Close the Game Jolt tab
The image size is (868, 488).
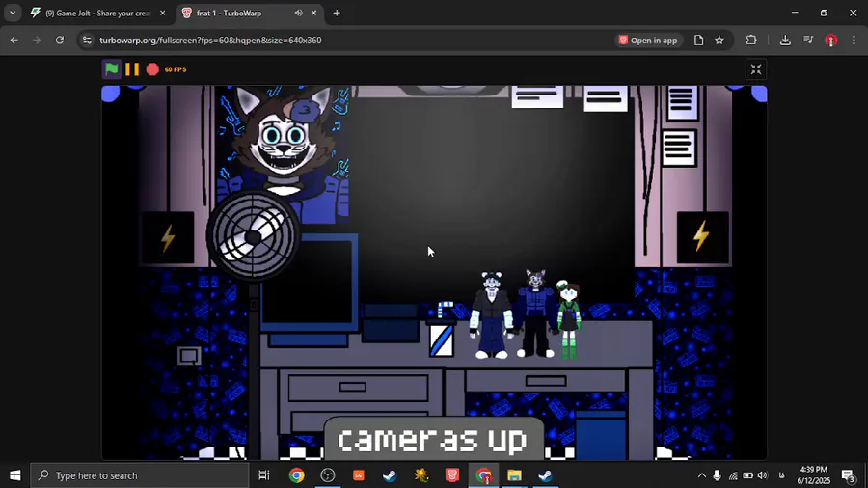[x=162, y=13]
